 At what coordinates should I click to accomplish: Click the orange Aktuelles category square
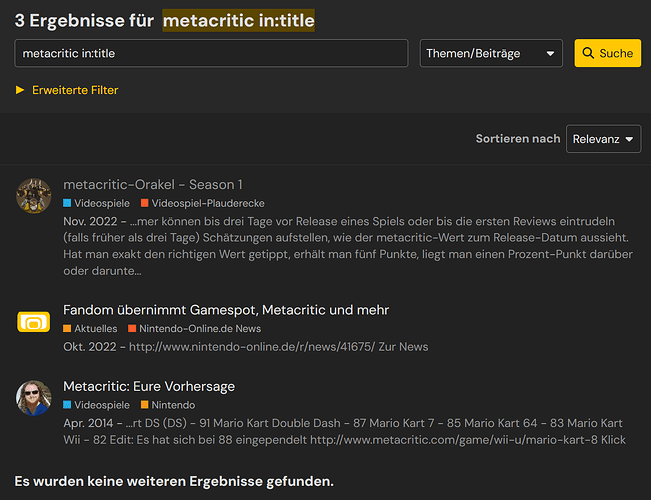coord(67,328)
